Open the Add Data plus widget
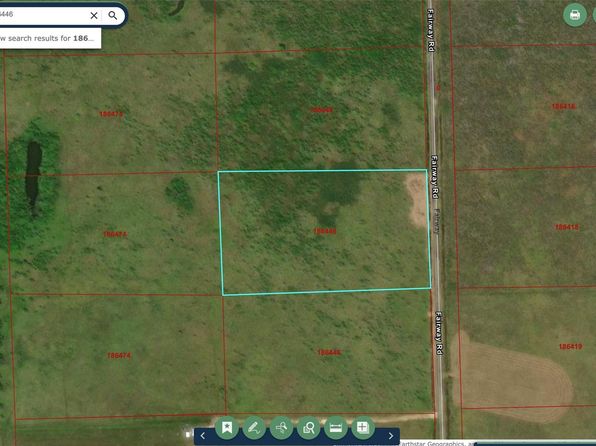Viewport: 596px width, 446px height. click(363, 427)
